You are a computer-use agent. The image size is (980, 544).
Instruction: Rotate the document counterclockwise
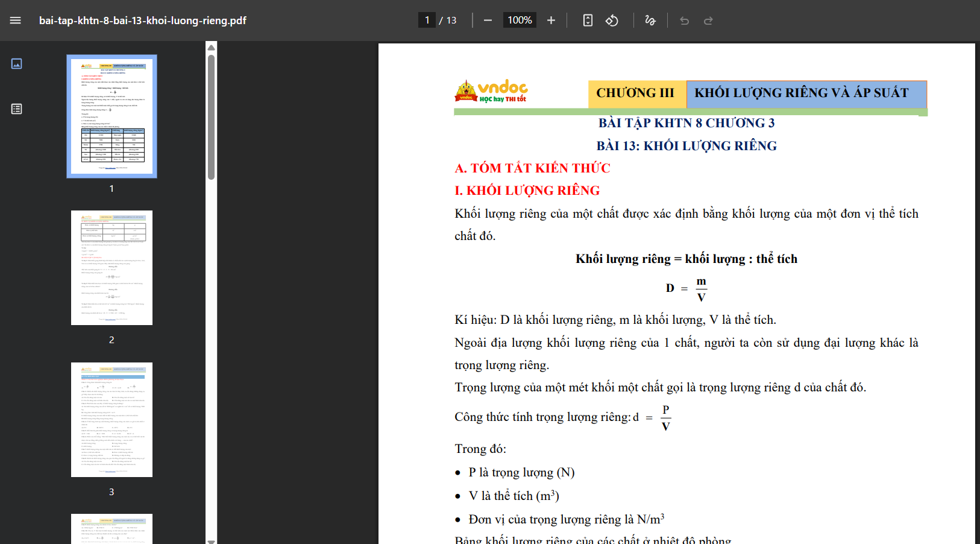pyautogui.click(x=612, y=21)
